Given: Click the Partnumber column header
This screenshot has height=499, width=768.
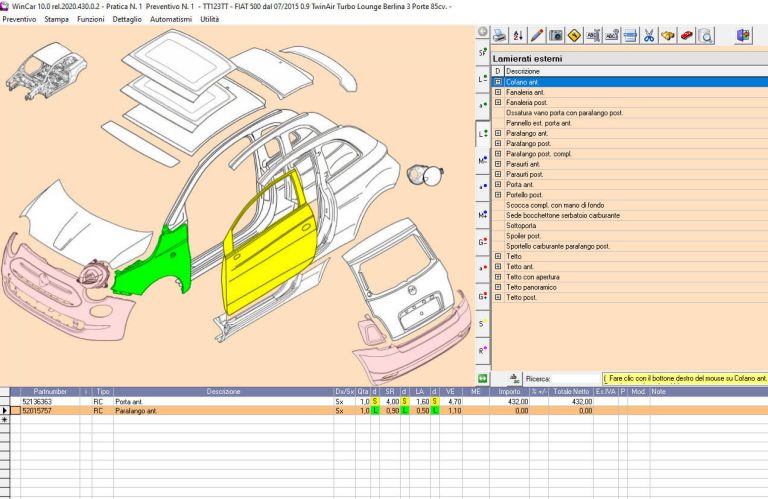Looking at the screenshot, I should 50,392.
